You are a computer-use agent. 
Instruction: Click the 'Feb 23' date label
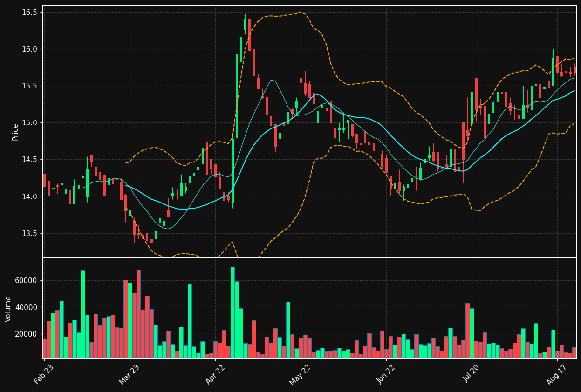click(43, 374)
